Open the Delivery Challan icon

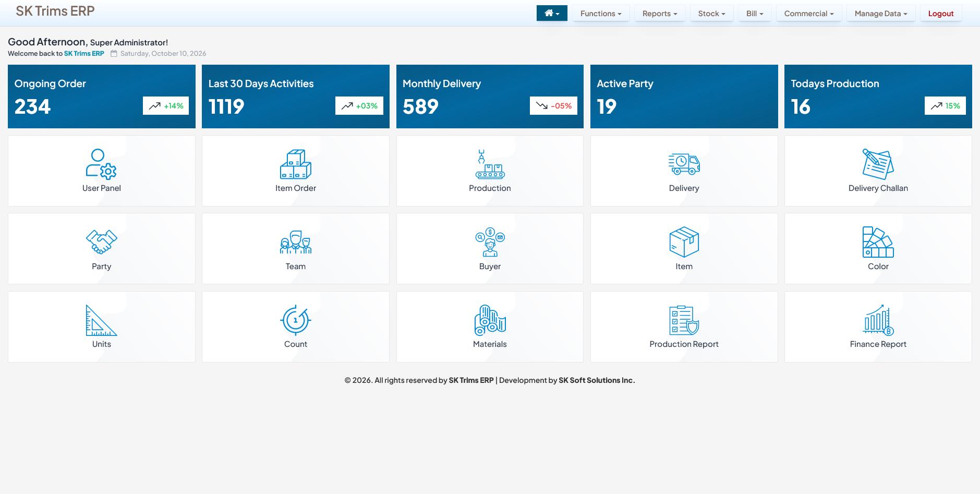[878, 164]
